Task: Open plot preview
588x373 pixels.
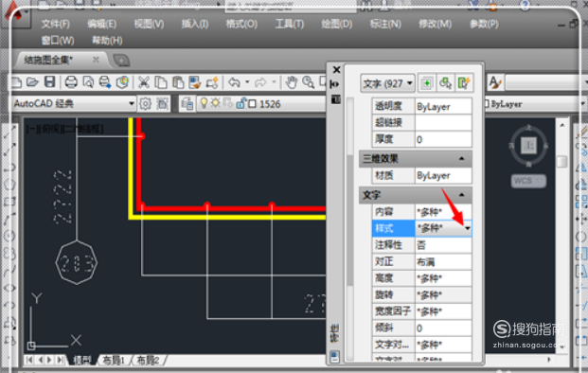Action: tap(88, 81)
